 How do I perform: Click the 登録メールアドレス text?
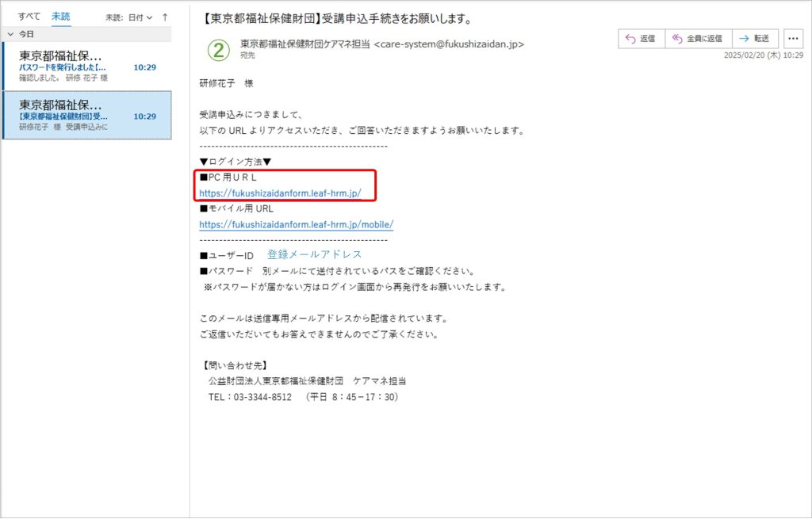(x=314, y=254)
